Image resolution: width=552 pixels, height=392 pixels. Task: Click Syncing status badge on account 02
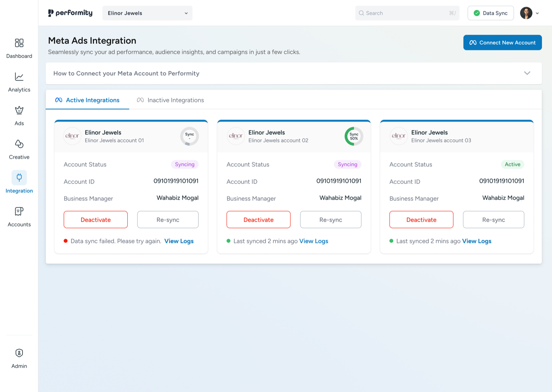[347, 164]
